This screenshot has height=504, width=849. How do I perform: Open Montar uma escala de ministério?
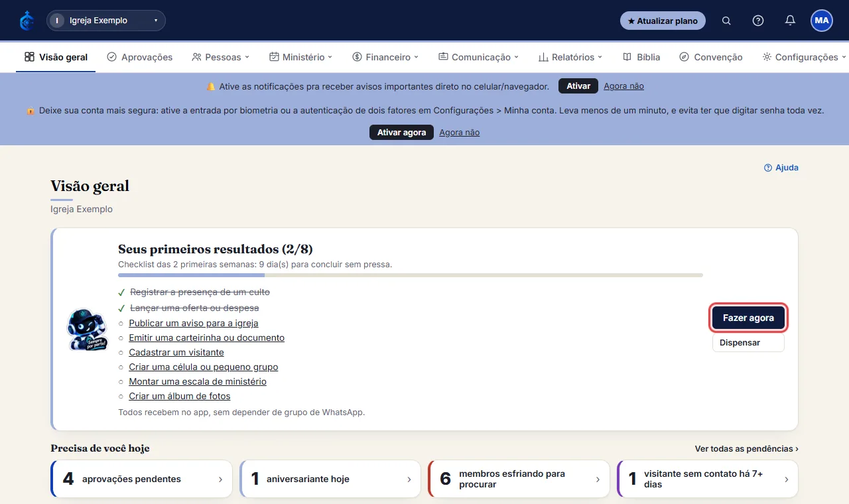(x=198, y=382)
